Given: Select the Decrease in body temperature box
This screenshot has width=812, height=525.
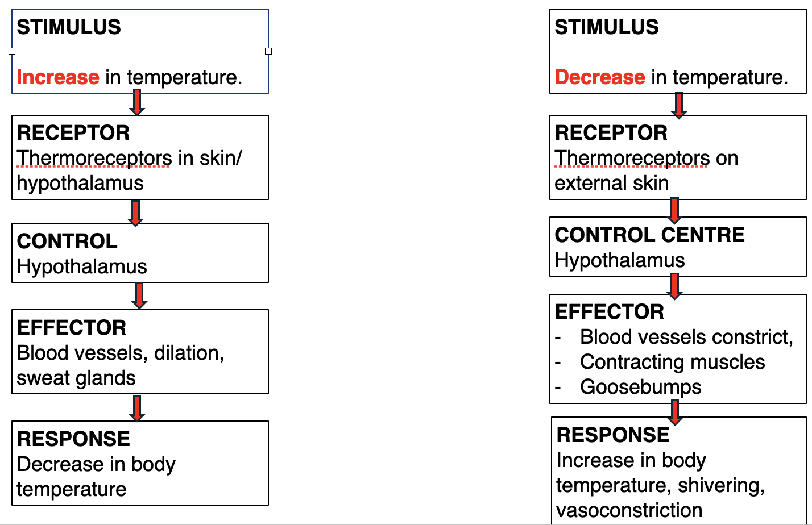Looking at the screenshot, I should coord(140,463).
